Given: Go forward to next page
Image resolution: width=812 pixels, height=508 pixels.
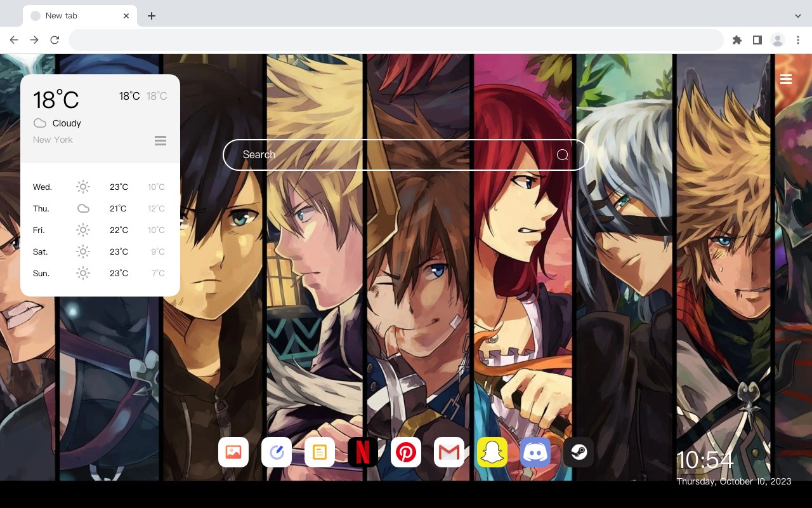Looking at the screenshot, I should tap(34, 40).
